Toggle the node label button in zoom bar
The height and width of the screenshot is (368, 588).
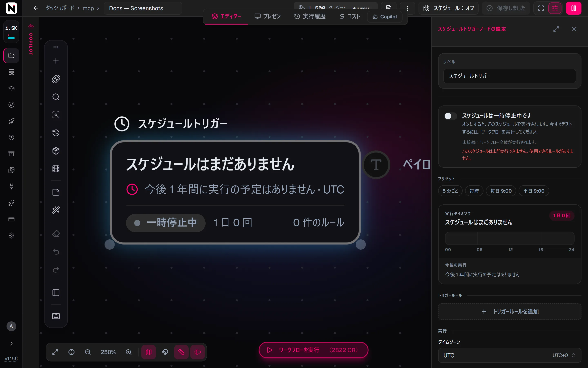(x=198, y=352)
